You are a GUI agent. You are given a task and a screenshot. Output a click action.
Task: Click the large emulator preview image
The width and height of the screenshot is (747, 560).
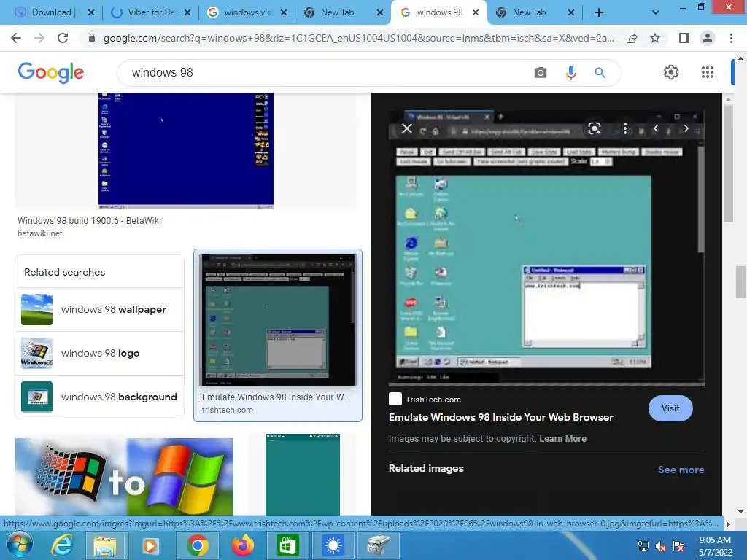546,248
